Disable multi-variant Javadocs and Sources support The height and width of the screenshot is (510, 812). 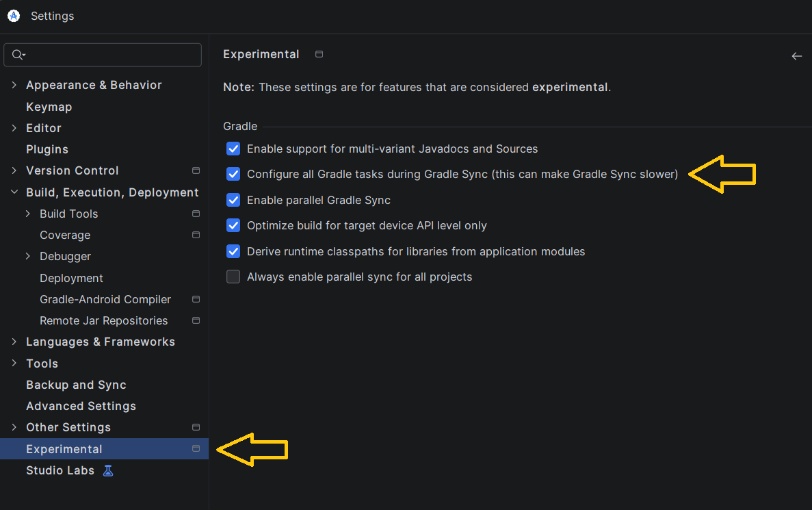pos(233,149)
